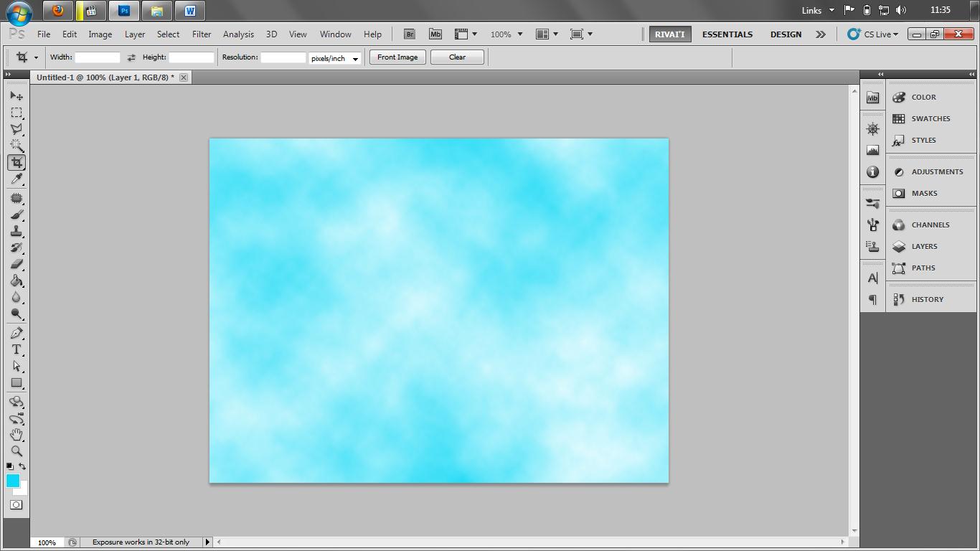Swap the Width and Height values
This screenshot has height=551, width=980.
tap(131, 57)
